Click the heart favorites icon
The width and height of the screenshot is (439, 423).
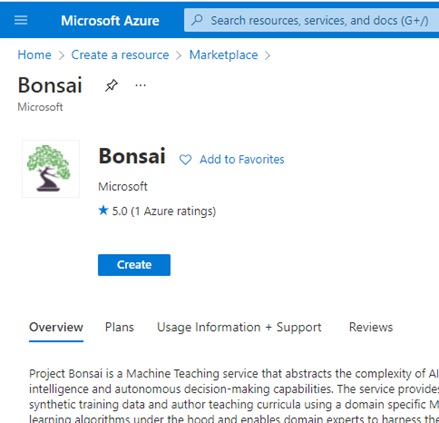point(185,159)
